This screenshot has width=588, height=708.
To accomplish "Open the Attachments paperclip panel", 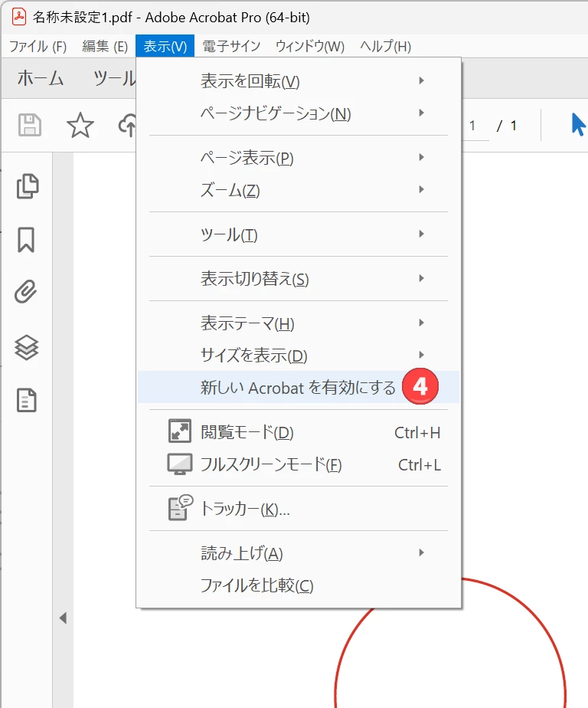I will tap(26, 292).
